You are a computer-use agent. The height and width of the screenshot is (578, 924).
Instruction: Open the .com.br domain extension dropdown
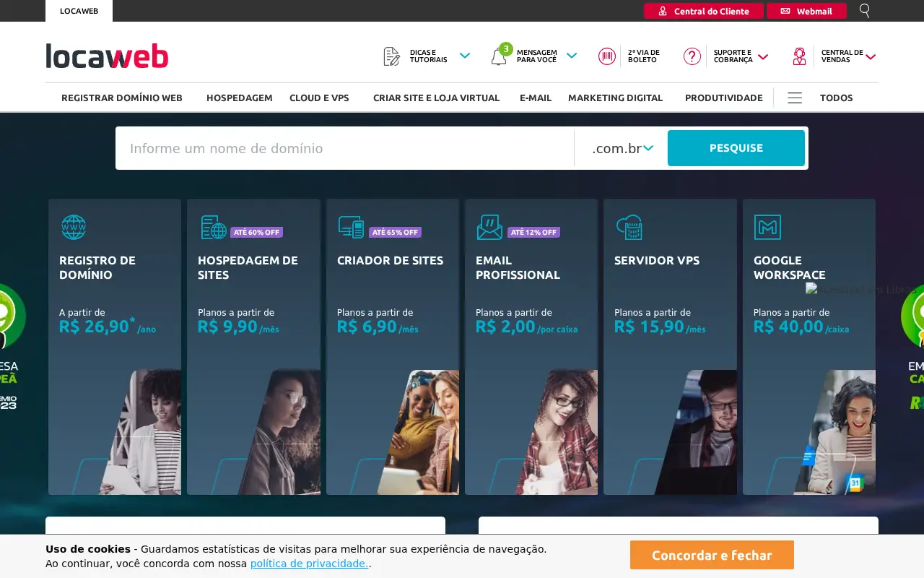click(622, 148)
